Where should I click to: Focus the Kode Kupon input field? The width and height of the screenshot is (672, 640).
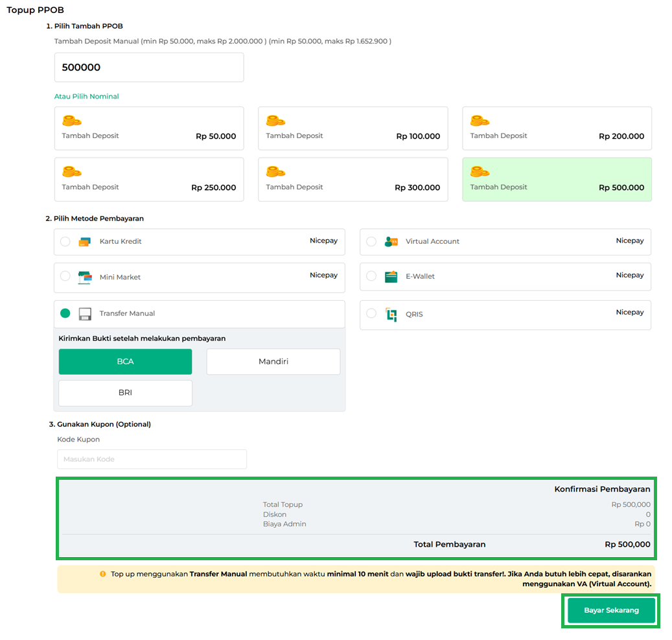[152, 459]
